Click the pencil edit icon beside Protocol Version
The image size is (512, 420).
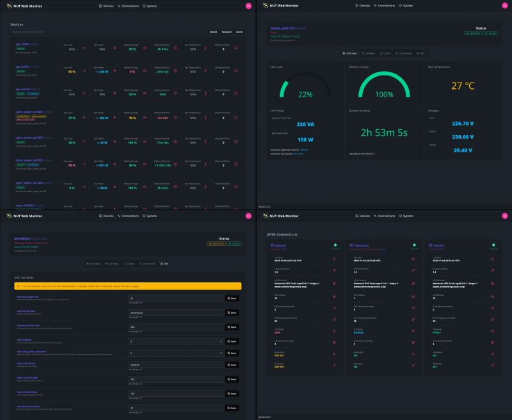pos(333,271)
